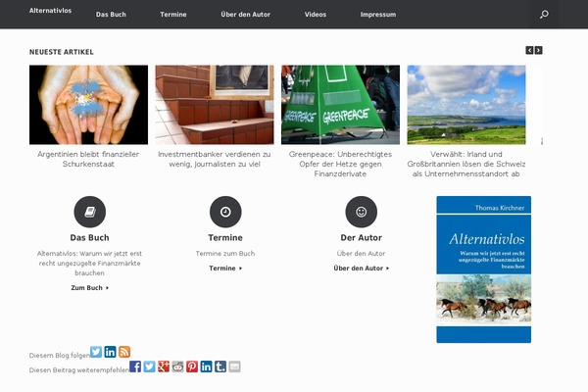Image resolution: width=588 pixels, height=392 pixels.
Task: Open the brick stairs article thumbnail
Action: tap(215, 105)
